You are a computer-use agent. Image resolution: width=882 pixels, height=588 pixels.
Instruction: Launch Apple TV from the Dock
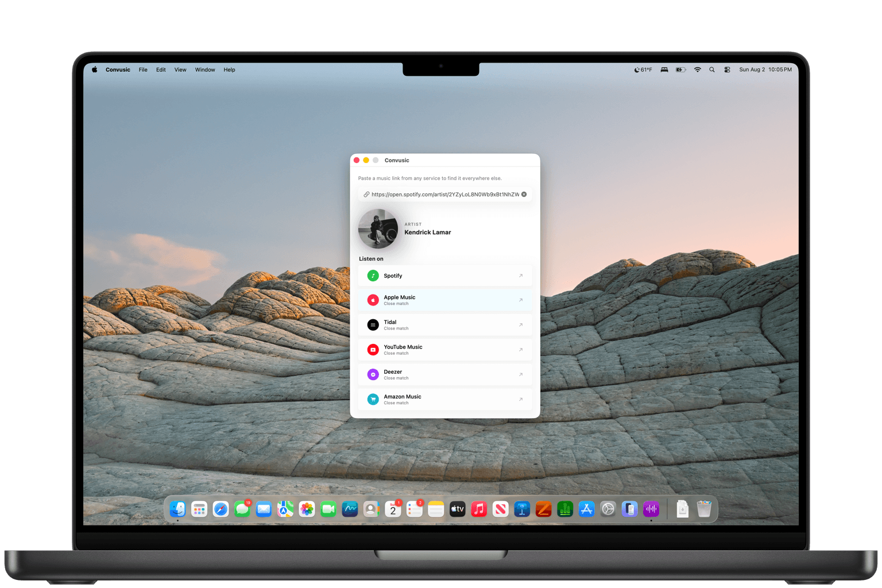coord(458,509)
